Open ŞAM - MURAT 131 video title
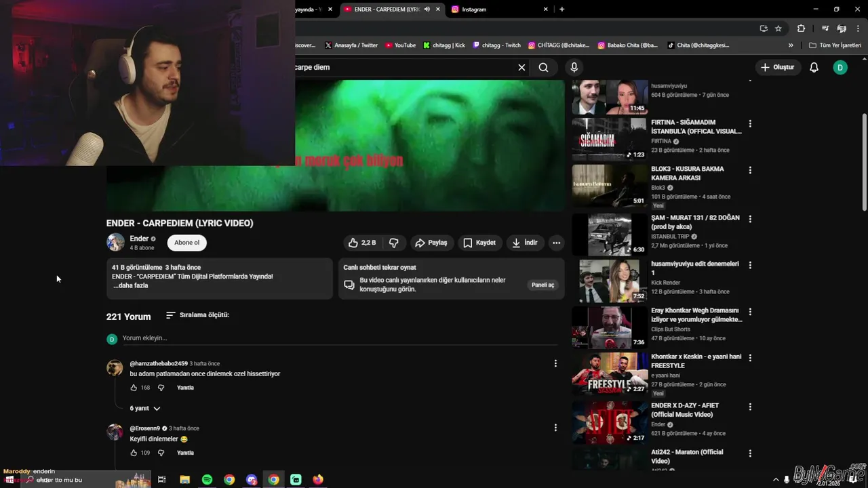Screen dimensions: 868x488 click(x=695, y=222)
